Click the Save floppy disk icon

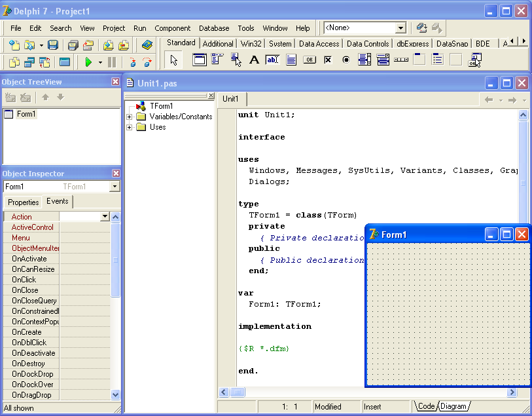tap(53, 45)
